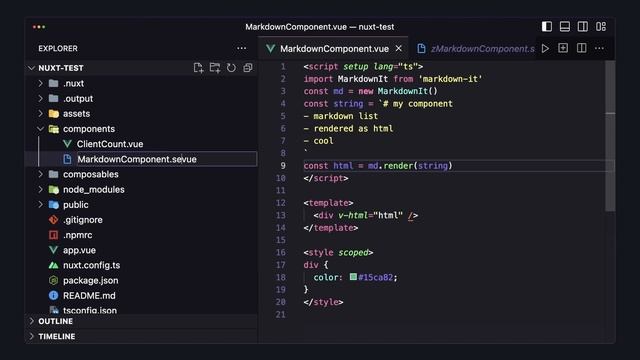This screenshot has height=360, width=640.
Task: Expand the composables folder
Action: 41,174
